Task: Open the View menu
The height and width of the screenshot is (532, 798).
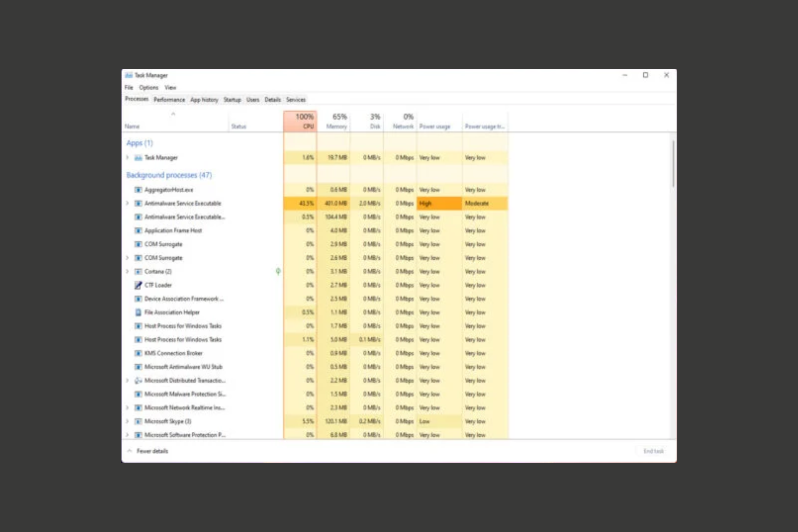Action: pyautogui.click(x=170, y=87)
